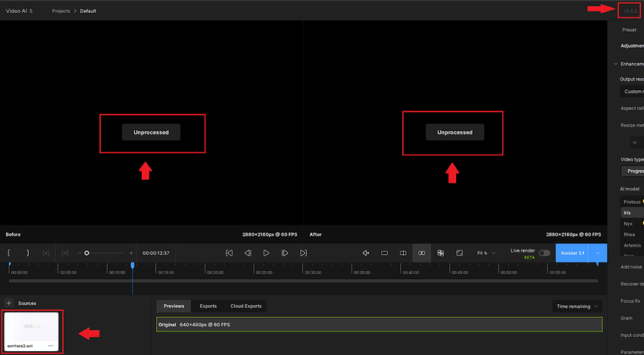644x355 pixels.
Task: Open the Fit % zoom dropdown
Action: [486, 253]
